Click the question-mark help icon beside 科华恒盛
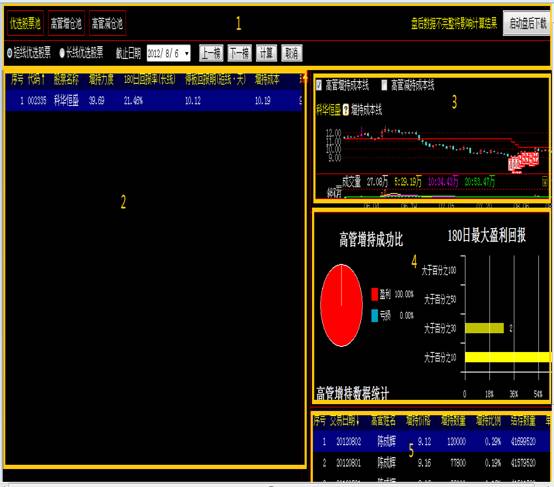The width and height of the screenshot is (554, 487). [x=346, y=110]
